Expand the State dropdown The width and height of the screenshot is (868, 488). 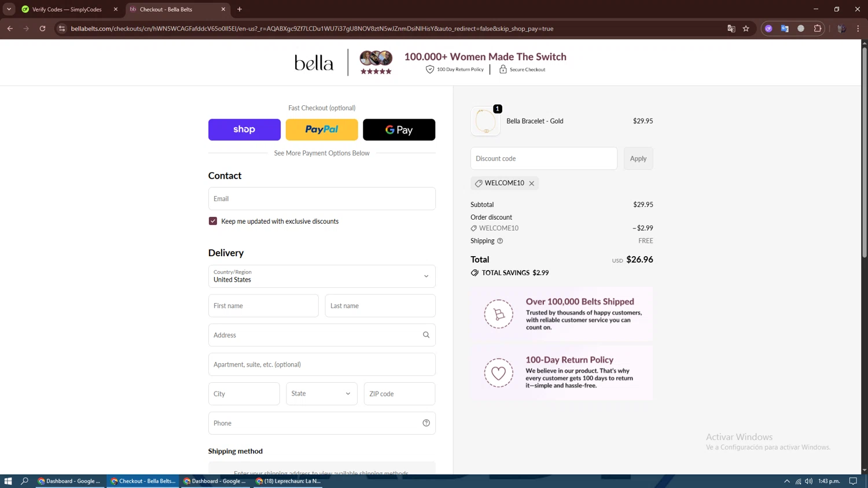coord(322,394)
